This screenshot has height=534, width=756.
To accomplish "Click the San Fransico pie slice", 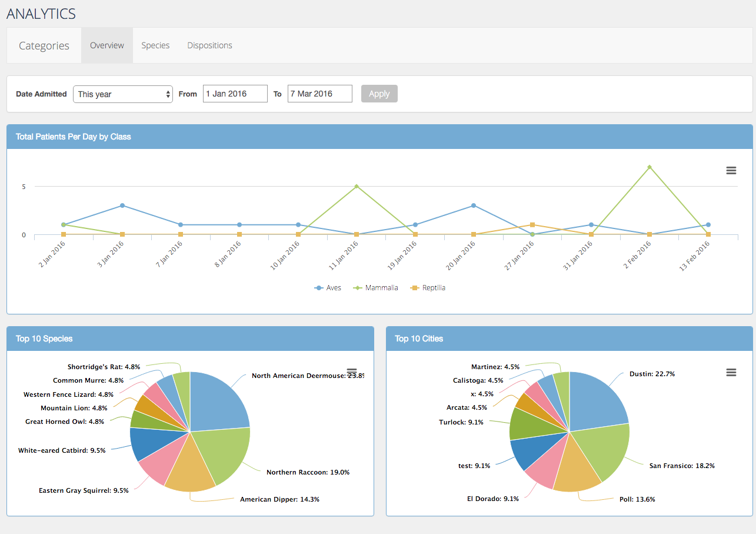I will click(x=603, y=451).
